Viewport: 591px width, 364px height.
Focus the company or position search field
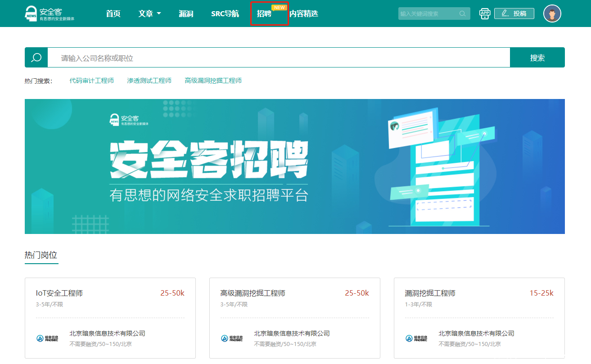point(278,58)
